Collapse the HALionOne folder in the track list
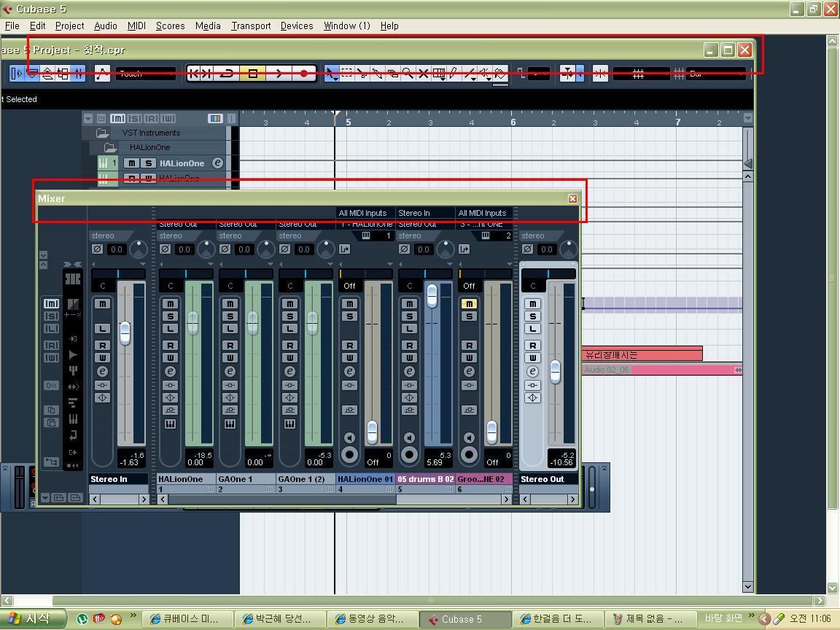This screenshot has height=630, width=840. point(110,147)
